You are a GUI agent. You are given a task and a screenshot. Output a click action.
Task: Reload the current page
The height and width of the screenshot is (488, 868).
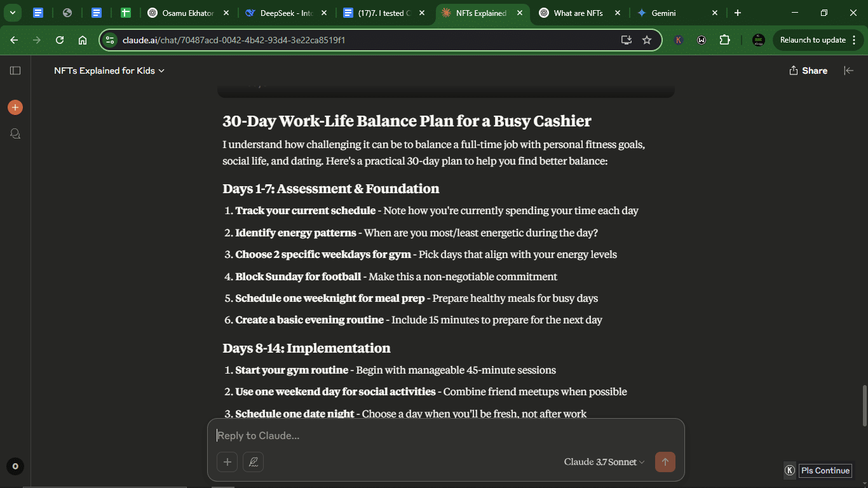point(60,40)
